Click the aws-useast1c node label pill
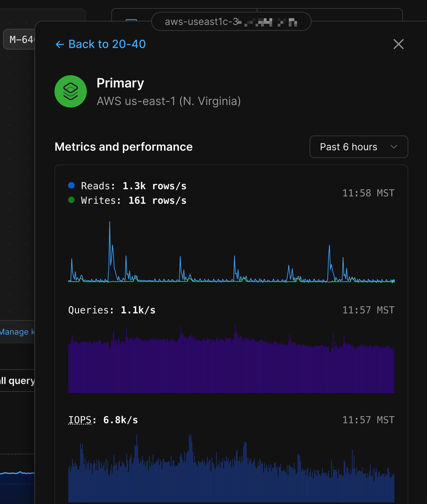This screenshot has width=427, height=504. click(x=231, y=22)
